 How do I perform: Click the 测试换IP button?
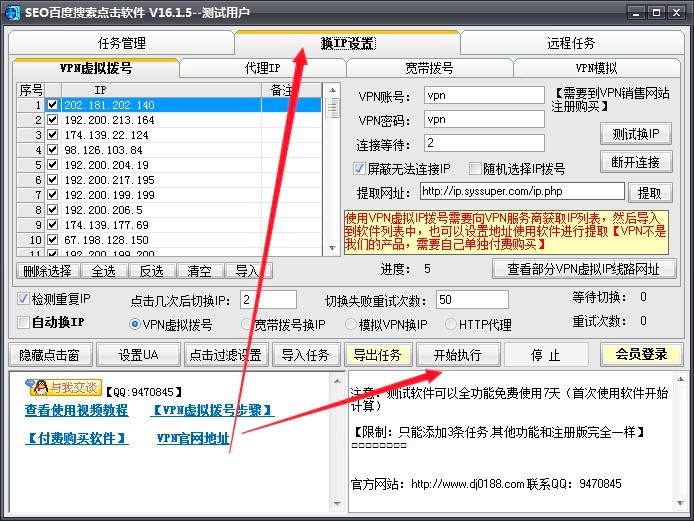point(635,134)
